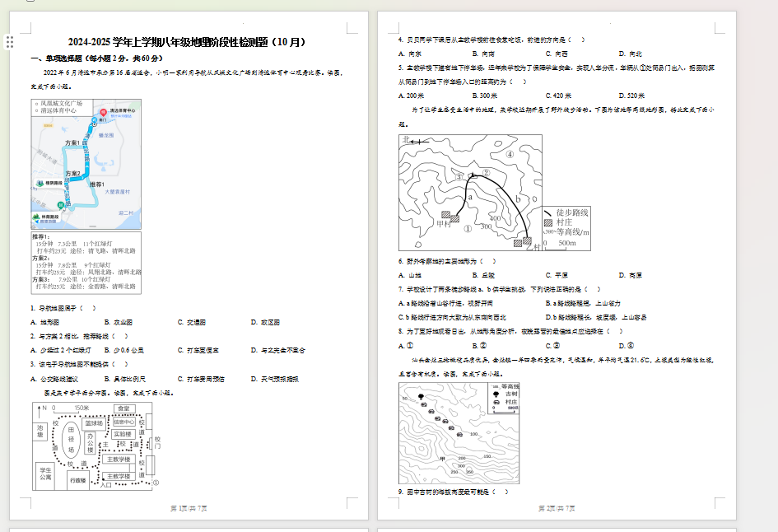Click option "D. 高原" of question 6

tap(630, 275)
